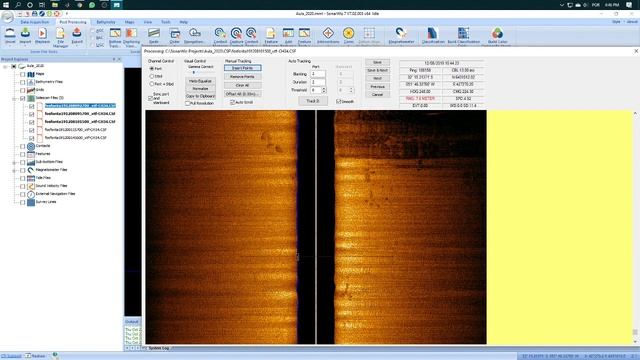Image resolution: width=640 pixels, height=360 pixels.
Task: Click the Copy to Clipboard button
Action: [200, 96]
